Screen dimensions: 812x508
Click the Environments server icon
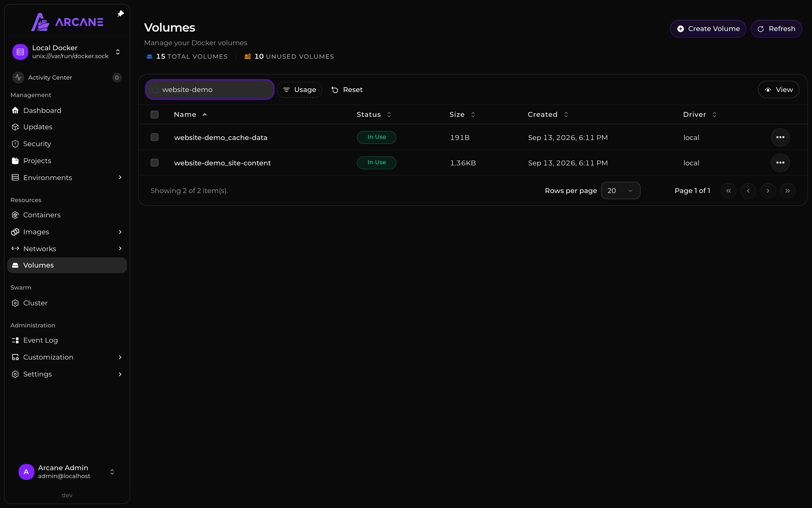tap(15, 178)
